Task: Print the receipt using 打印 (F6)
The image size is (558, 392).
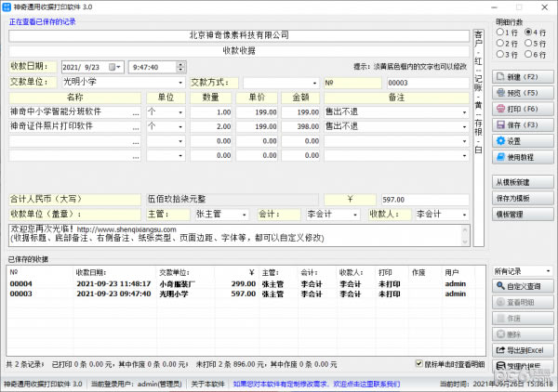Action: tap(522, 109)
